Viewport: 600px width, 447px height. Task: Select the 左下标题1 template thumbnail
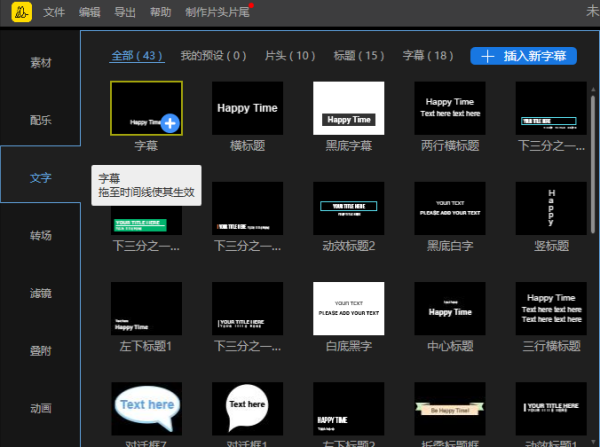[147, 308]
